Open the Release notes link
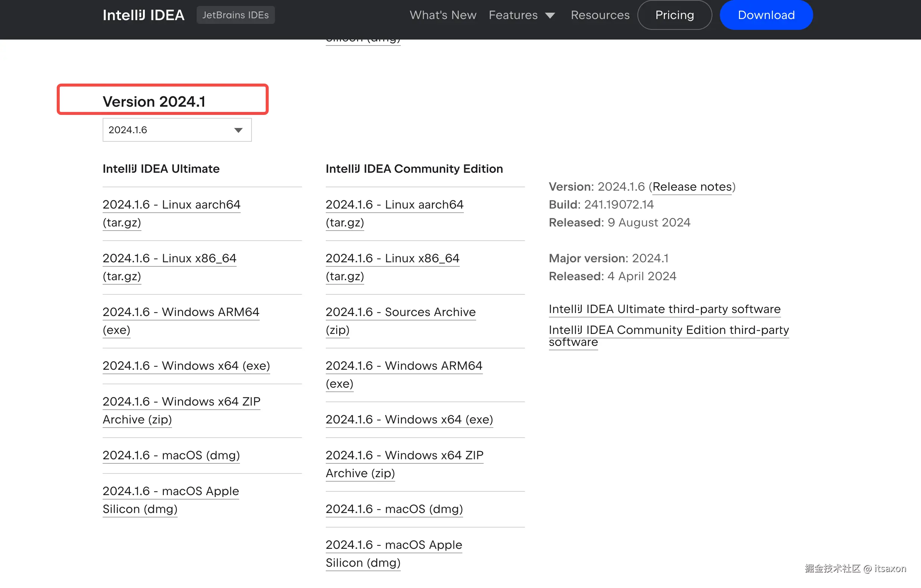 (x=691, y=187)
